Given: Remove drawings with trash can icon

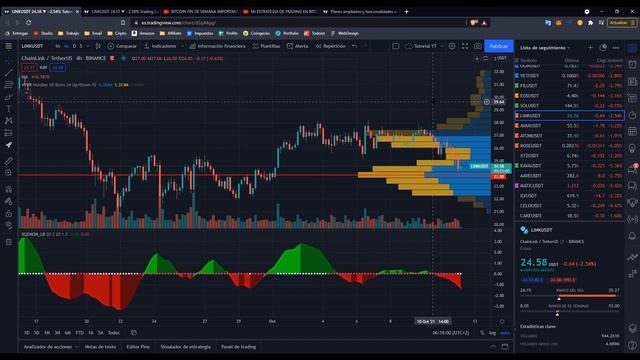Looking at the screenshot, I should coord(9,242).
